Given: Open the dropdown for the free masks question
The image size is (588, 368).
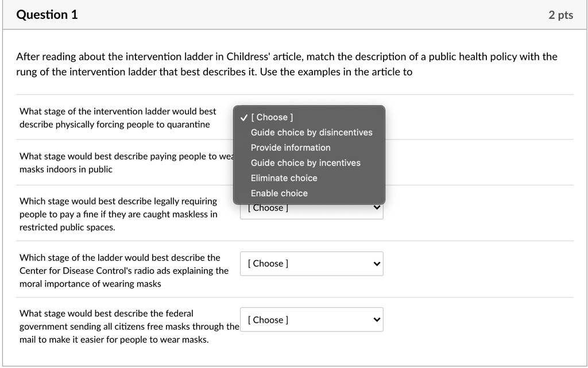Looking at the screenshot, I should point(311,320).
